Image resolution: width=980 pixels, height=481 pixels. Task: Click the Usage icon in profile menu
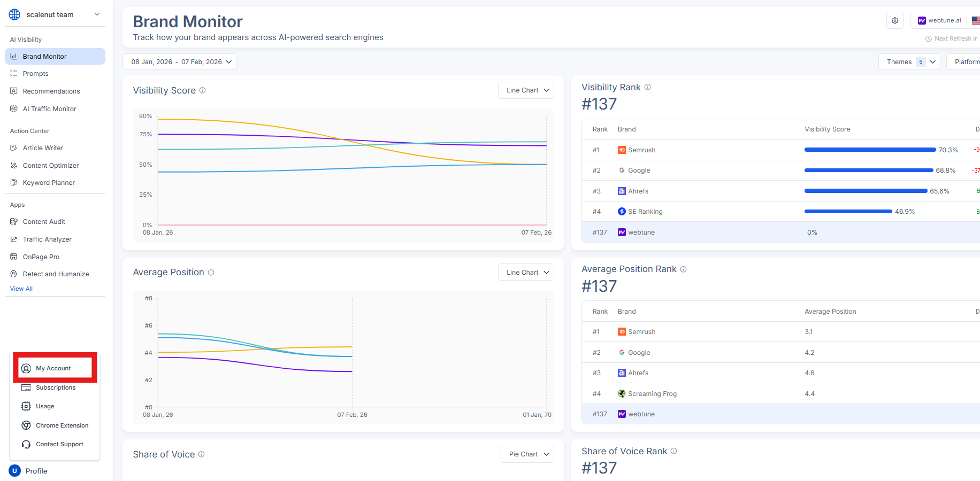coord(26,406)
